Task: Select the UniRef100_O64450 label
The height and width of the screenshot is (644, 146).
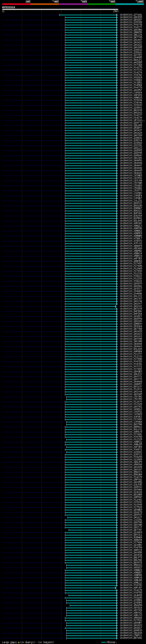Action: pyautogui.click(x=131, y=161)
